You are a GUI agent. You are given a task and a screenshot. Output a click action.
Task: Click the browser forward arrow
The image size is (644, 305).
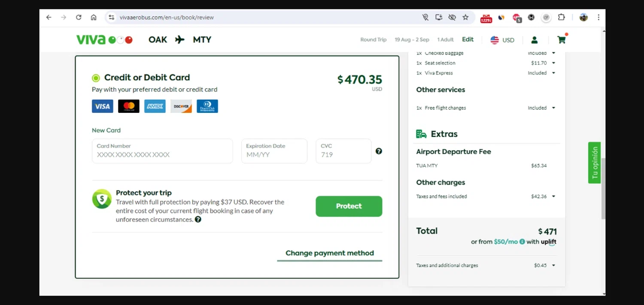tap(64, 17)
